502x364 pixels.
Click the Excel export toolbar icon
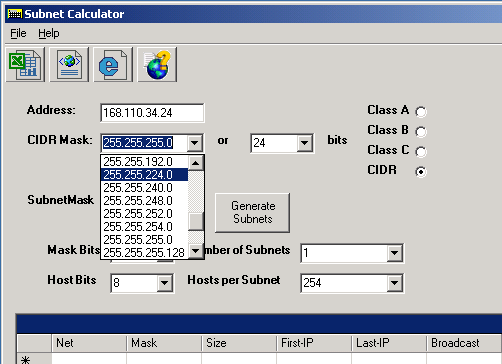[25, 65]
